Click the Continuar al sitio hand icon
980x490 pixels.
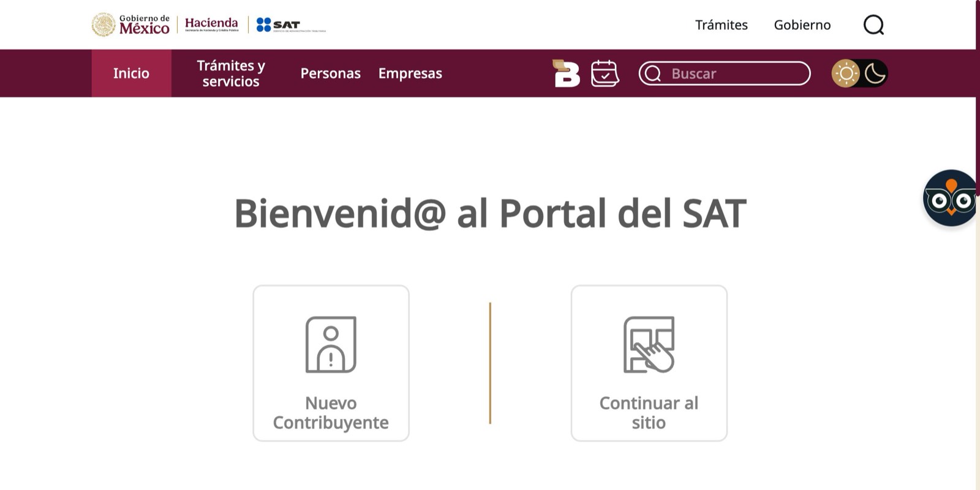(649, 345)
